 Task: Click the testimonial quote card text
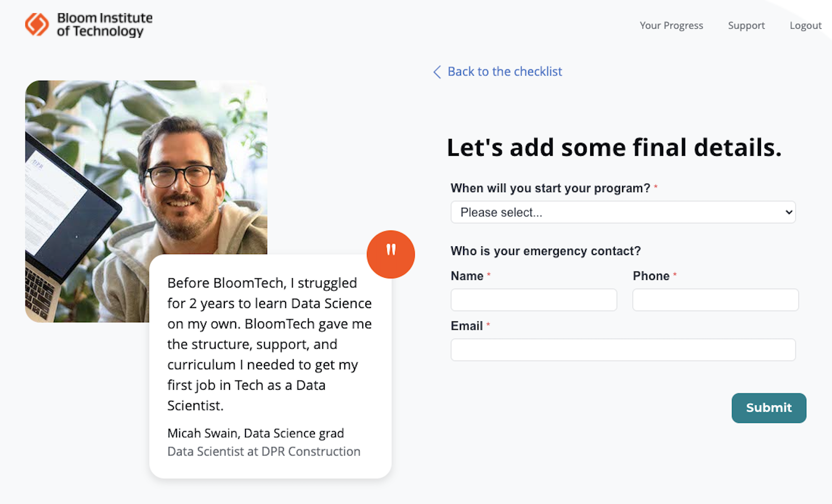tap(269, 344)
